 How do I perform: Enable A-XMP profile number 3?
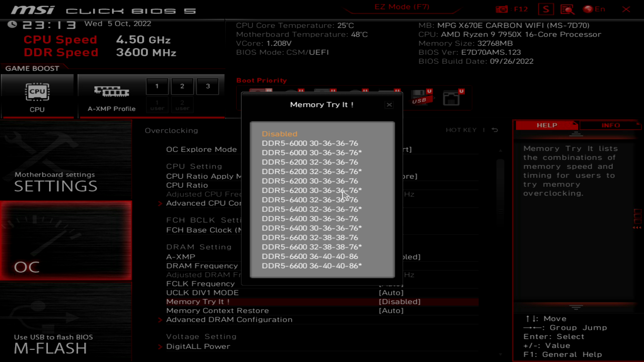(208, 86)
